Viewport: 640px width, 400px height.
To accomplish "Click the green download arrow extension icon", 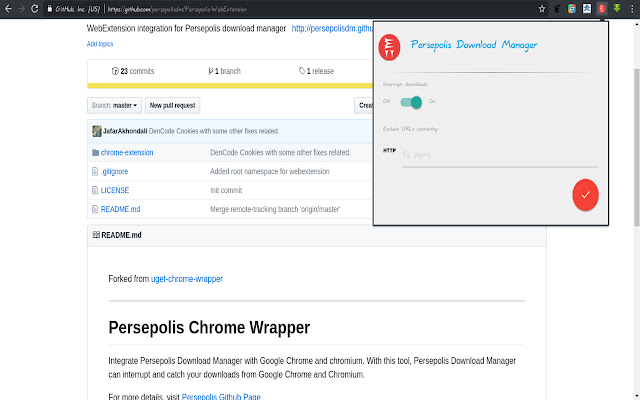I will pyautogui.click(x=616, y=9).
